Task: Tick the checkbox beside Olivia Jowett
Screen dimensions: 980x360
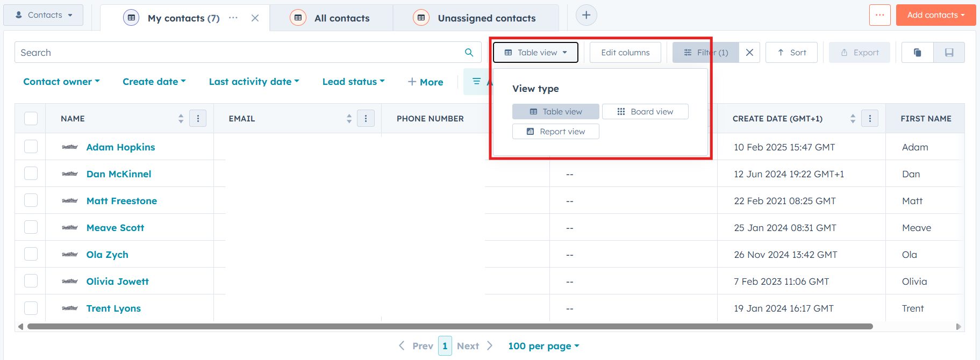Action: (x=31, y=280)
